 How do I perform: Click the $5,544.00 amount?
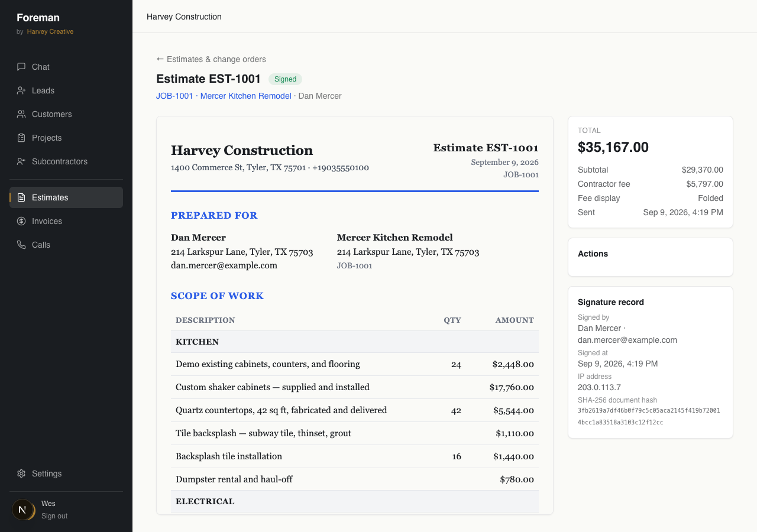click(x=513, y=410)
